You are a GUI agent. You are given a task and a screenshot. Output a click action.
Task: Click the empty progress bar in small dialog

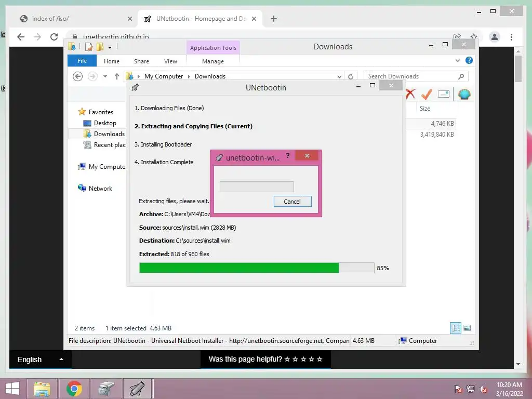click(x=257, y=187)
